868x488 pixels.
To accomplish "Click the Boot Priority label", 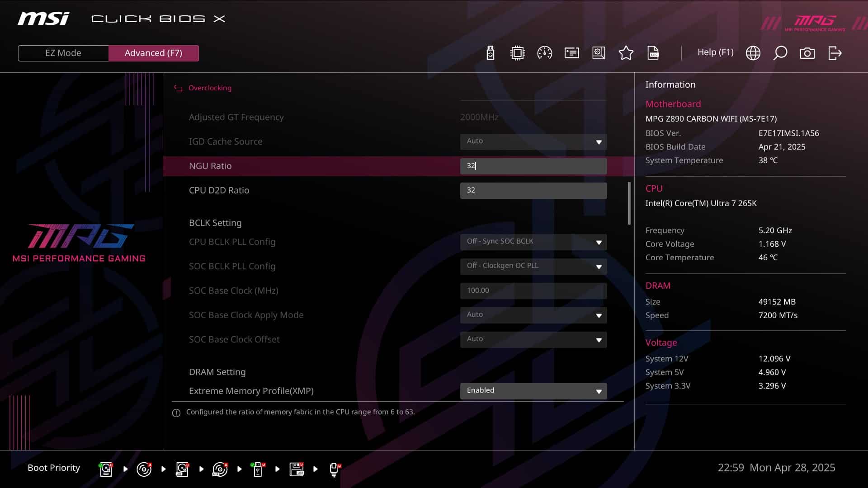I will point(54,468).
